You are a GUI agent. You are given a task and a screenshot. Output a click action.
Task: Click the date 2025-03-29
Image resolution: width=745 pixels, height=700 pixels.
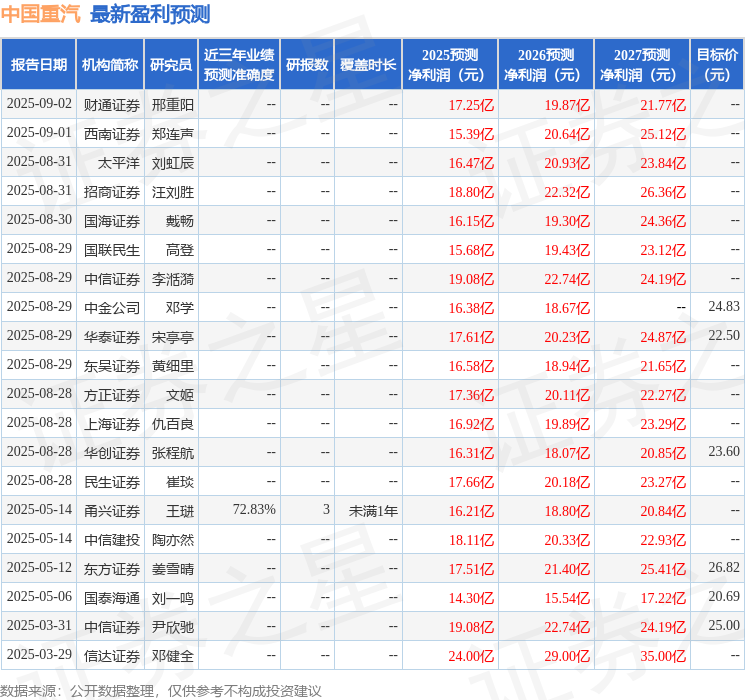(39, 654)
